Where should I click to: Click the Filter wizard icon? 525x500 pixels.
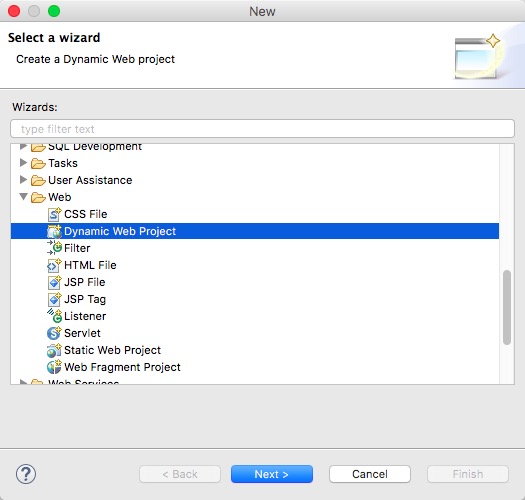point(54,248)
